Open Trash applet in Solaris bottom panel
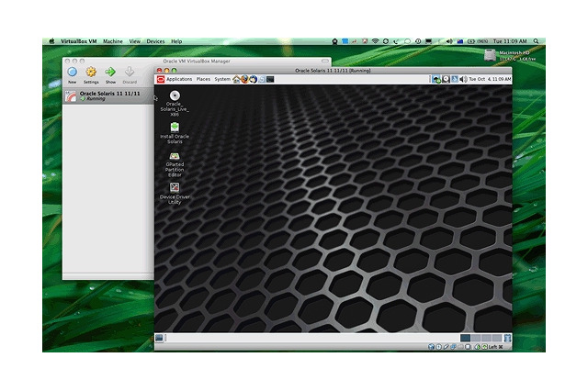 (507, 338)
